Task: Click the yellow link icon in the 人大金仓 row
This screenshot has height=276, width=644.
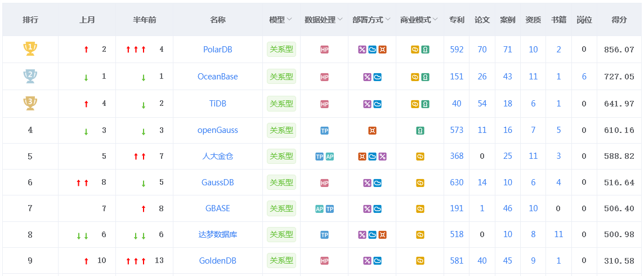Action: (420, 157)
